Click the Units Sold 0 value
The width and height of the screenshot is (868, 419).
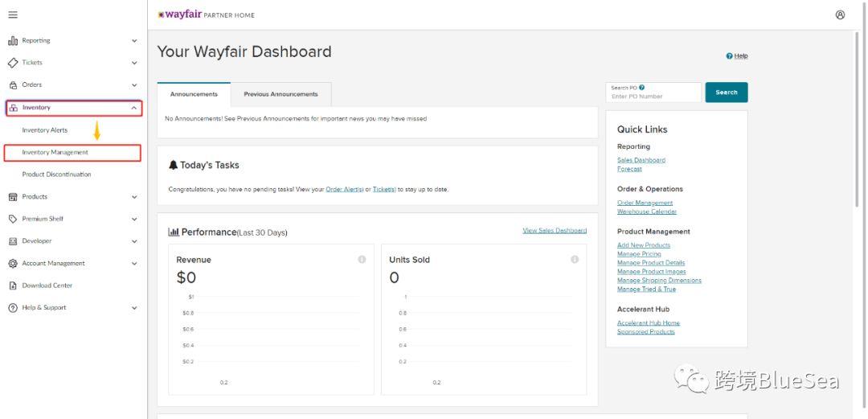pos(394,277)
